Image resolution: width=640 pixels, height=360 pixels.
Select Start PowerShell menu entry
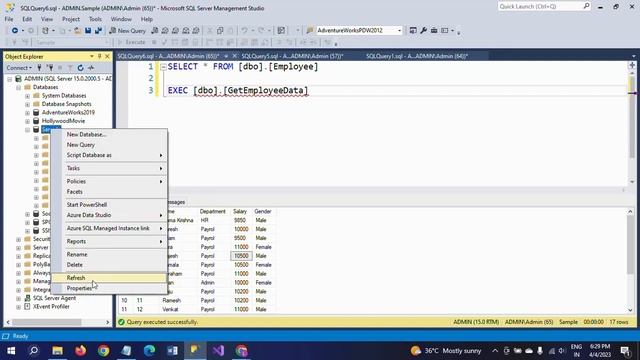click(109, 205)
